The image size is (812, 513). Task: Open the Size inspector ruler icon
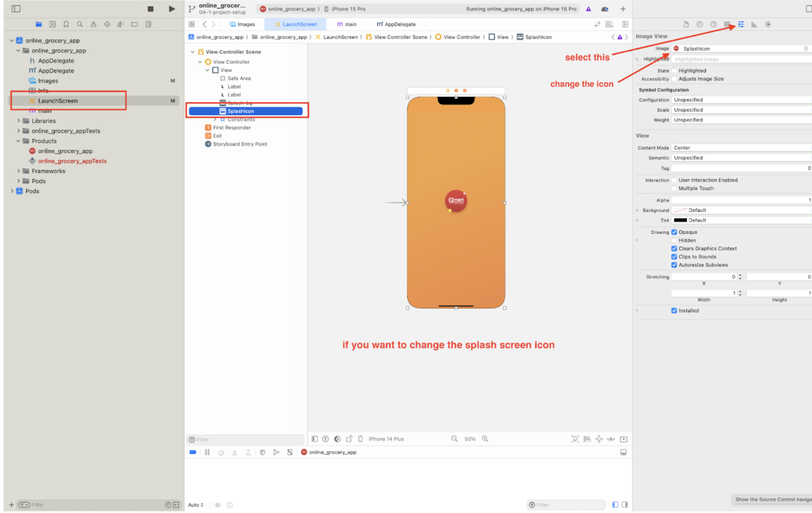pyautogui.click(x=754, y=24)
